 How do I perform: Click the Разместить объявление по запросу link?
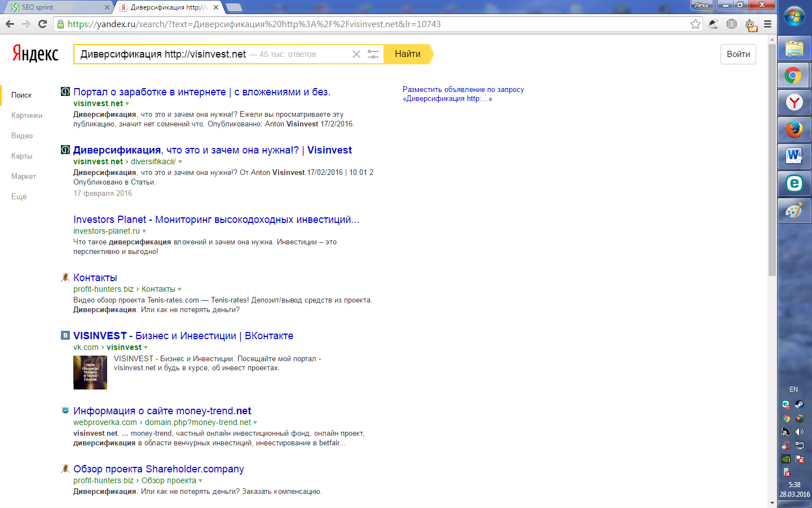click(463, 94)
